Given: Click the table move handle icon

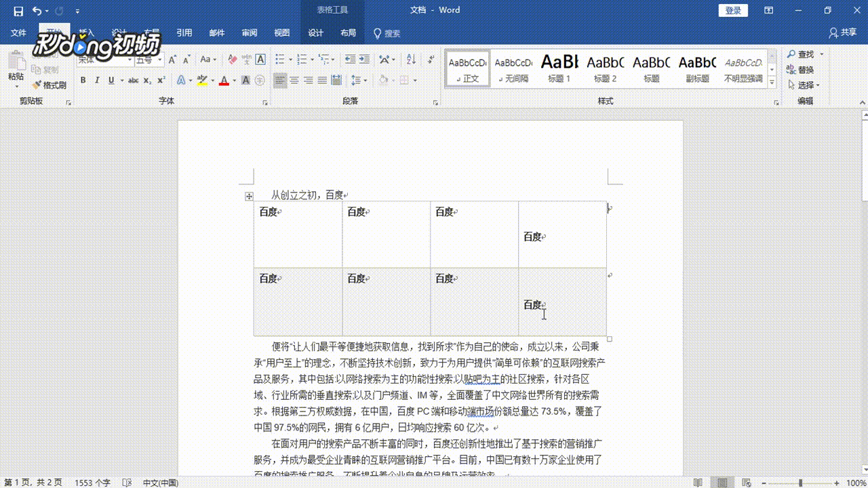Looking at the screenshot, I should [x=249, y=197].
